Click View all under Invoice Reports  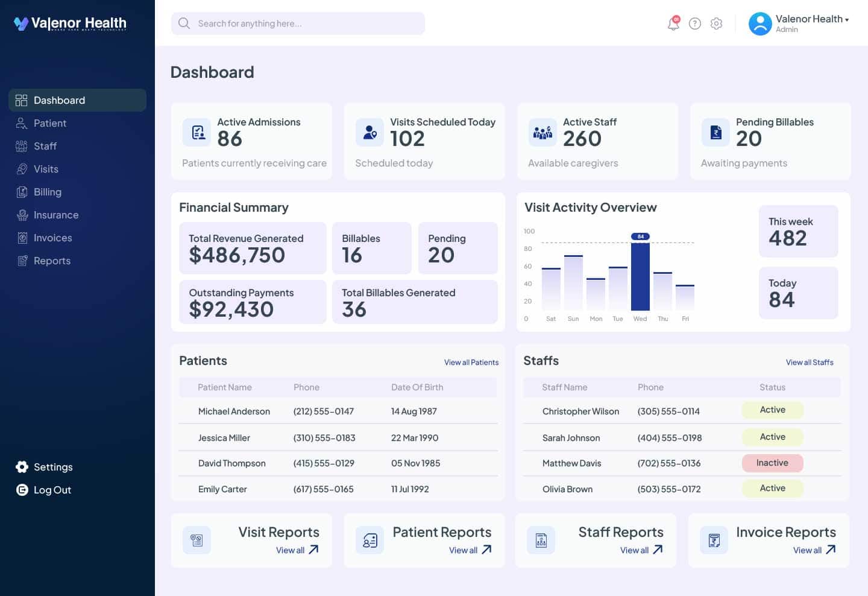tap(807, 550)
